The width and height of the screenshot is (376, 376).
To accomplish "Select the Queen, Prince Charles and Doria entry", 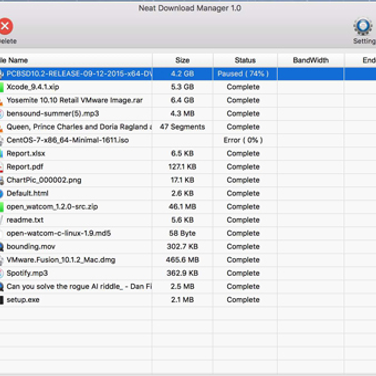I will (x=79, y=127).
